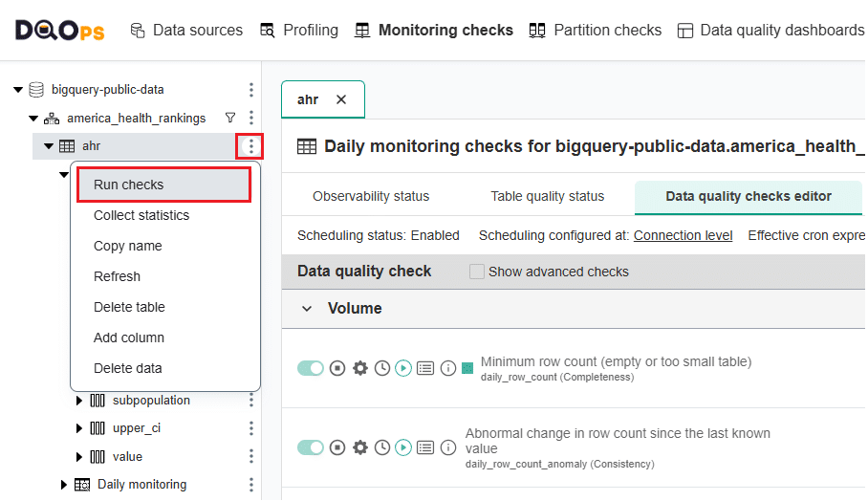Go to the Data sources section
The height and width of the screenshot is (501, 868).
(x=186, y=30)
